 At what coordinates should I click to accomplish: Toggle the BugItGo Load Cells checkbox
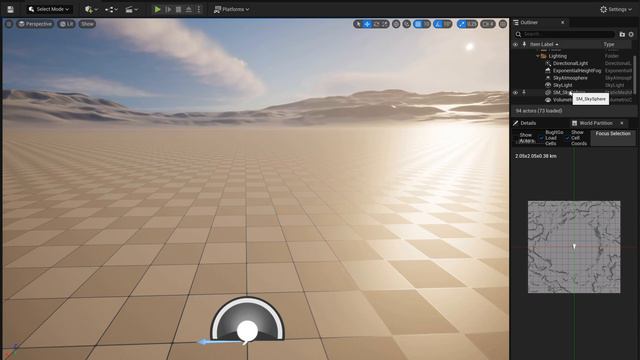(x=541, y=138)
